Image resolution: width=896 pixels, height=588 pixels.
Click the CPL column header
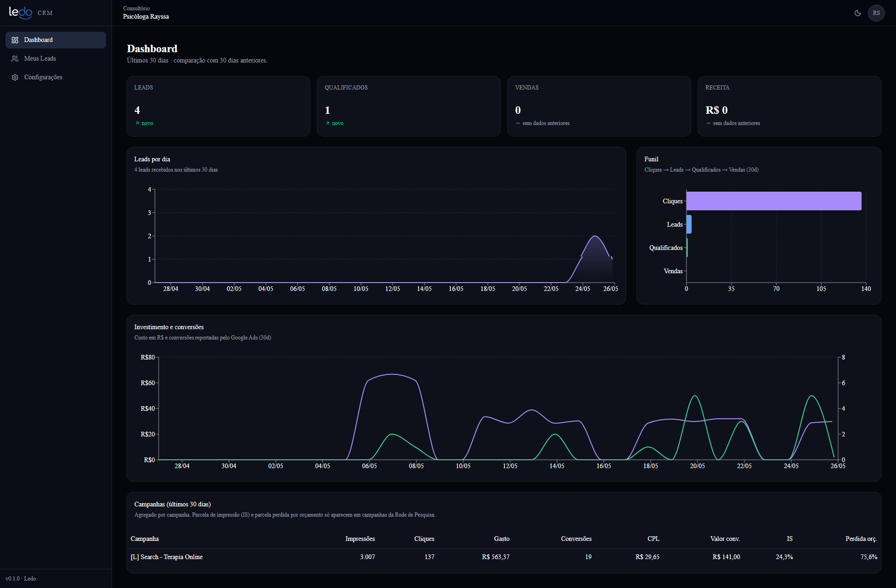(x=653, y=539)
